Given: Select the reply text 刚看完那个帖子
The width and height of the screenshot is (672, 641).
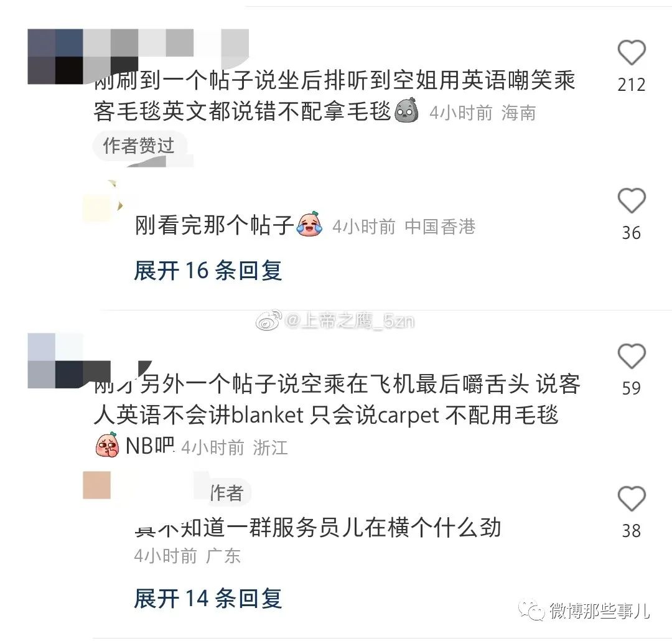Looking at the screenshot, I should point(215,225).
